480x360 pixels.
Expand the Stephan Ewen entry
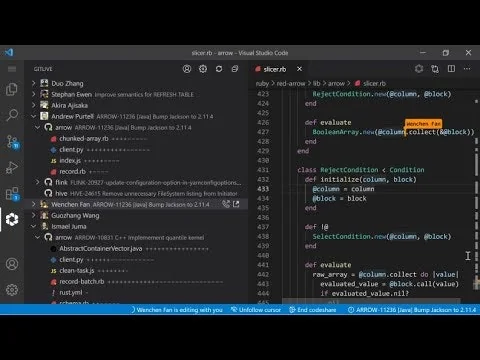click(34, 94)
